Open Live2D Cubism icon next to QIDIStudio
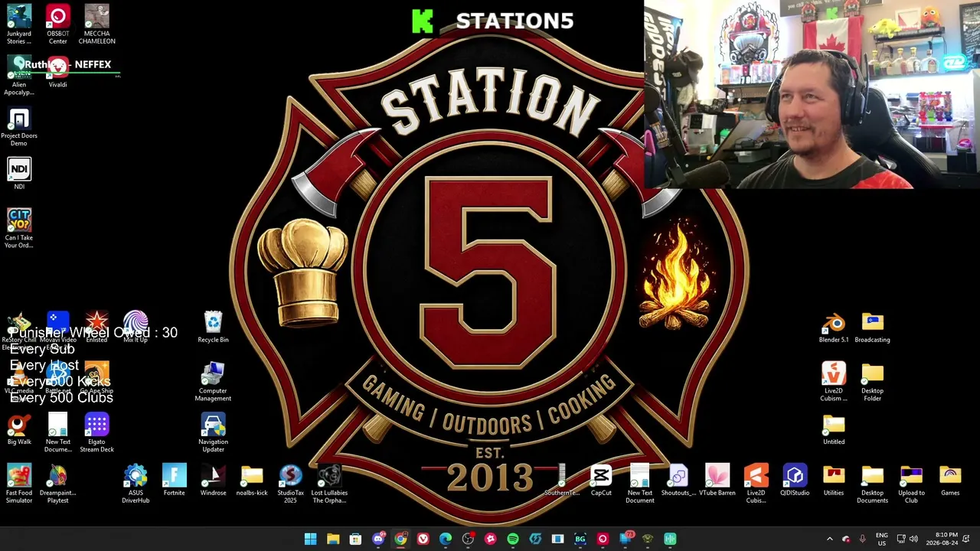 point(756,484)
